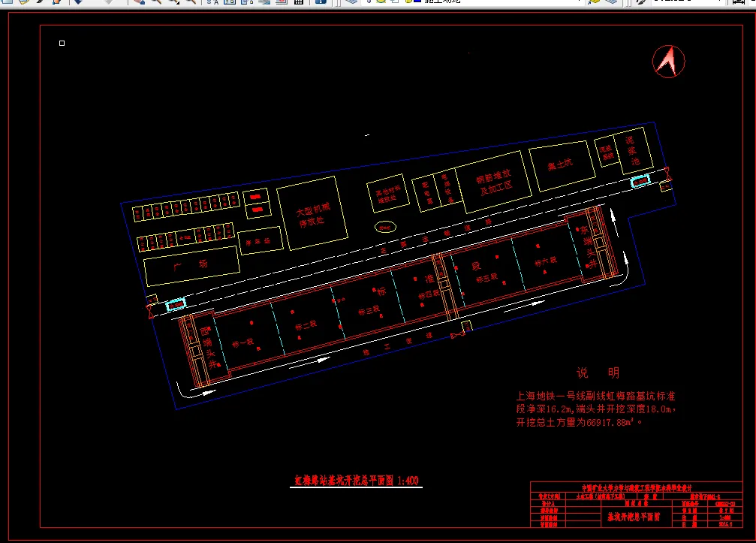Screen dimensions: 756x543
Task: Select the note line 上海地铁一号线副线虹梅路基坑标准
Action: pyautogui.click(x=595, y=396)
